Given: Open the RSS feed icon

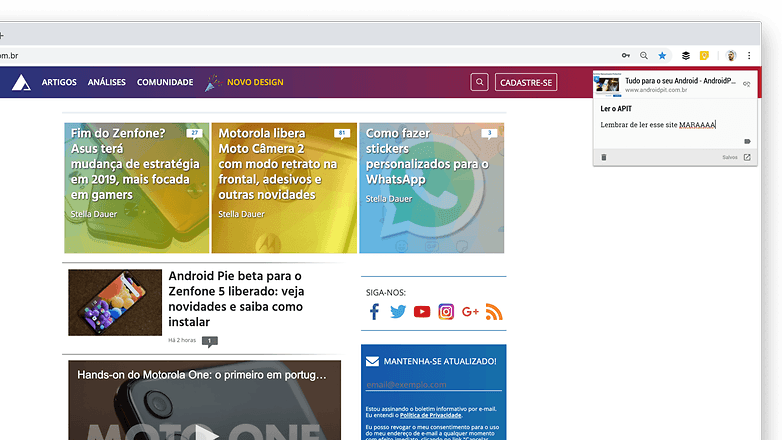Looking at the screenshot, I should tap(494, 312).
